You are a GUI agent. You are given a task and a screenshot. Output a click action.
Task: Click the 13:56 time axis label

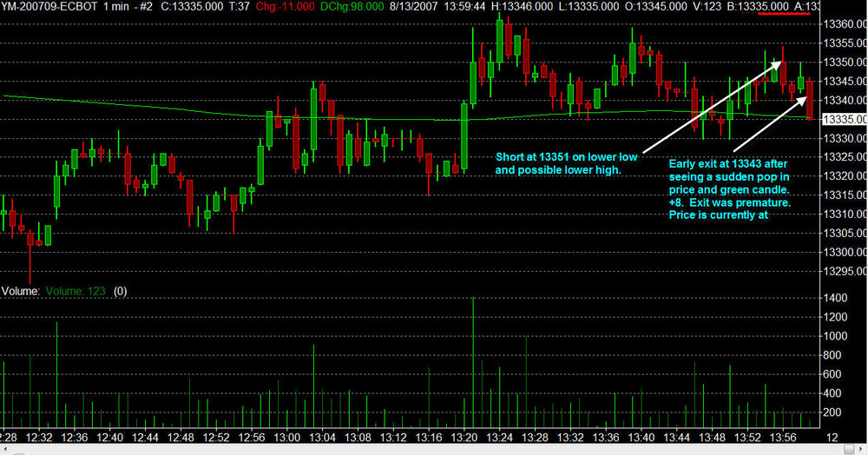(x=783, y=438)
